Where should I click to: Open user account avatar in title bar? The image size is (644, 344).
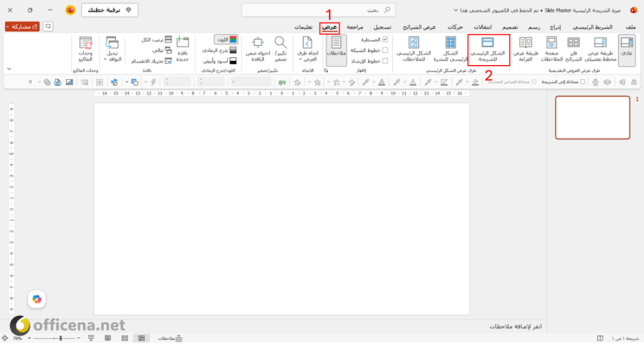tap(70, 10)
